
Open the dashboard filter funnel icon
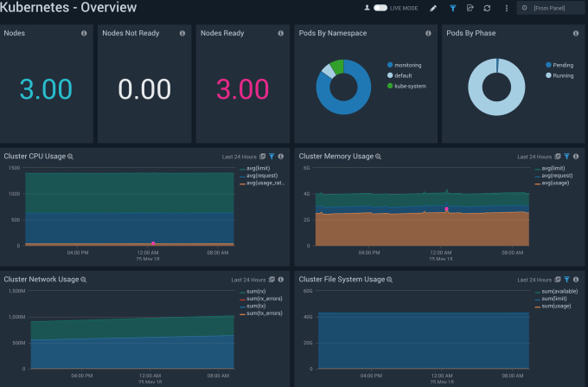tap(451, 8)
